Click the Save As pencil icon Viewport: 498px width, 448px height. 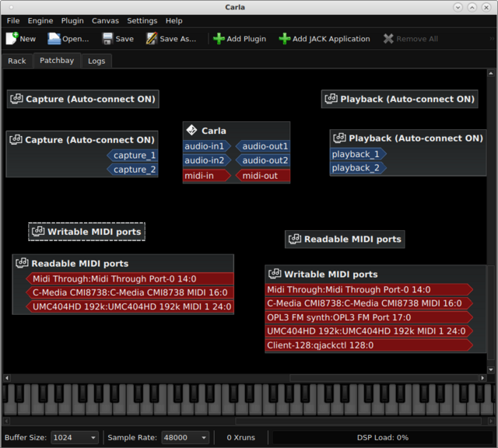pyautogui.click(x=152, y=39)
